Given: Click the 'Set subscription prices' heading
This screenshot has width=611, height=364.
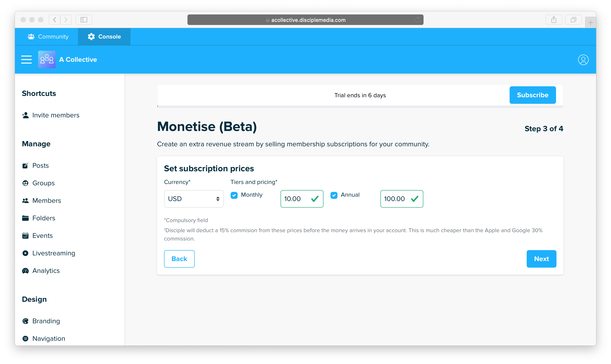Looking at the screenshot, I should (x=209, y=168).
